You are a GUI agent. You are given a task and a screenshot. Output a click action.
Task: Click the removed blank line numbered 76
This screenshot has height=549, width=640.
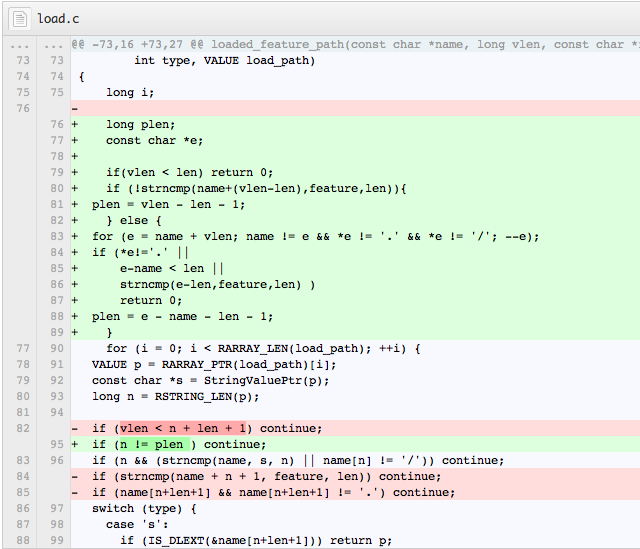355,108
